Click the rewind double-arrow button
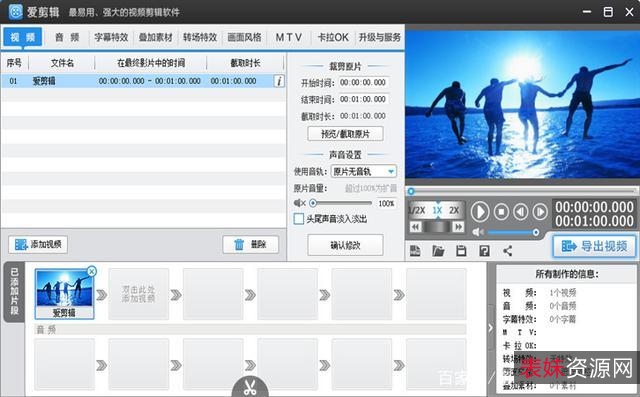The height and width of the screenshot is (397, 640). coord(416,226)
